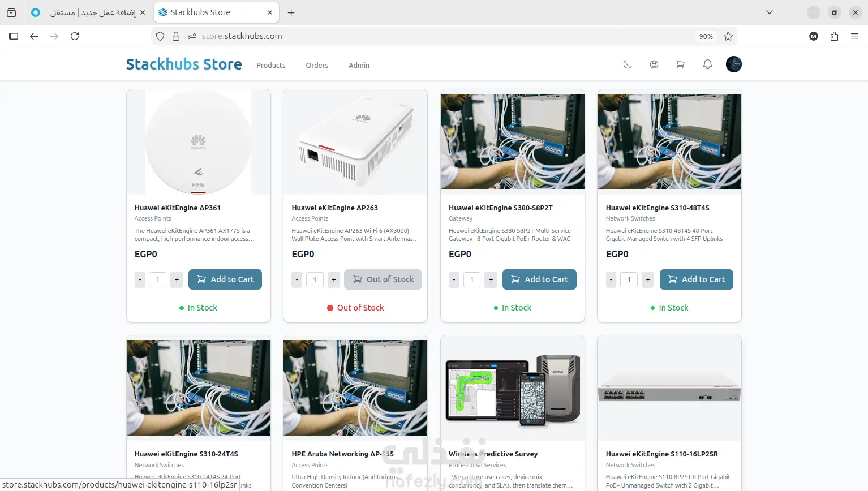
Task: Open tracking protection shield icon
Action: [x=160, y=36]
